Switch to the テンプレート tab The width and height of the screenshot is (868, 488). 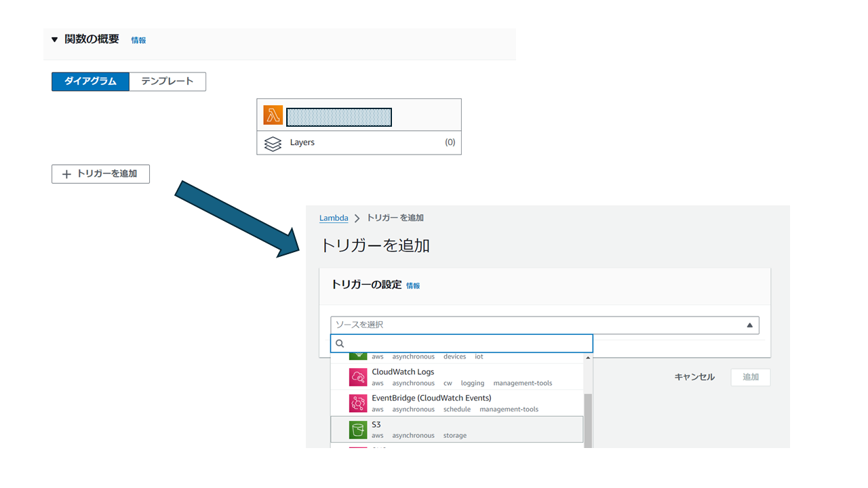(167, 81)
